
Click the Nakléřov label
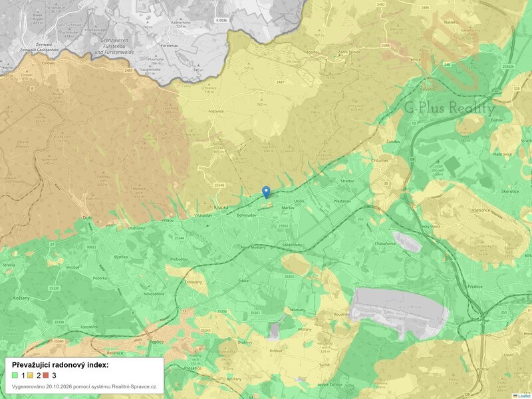point(454,23)
